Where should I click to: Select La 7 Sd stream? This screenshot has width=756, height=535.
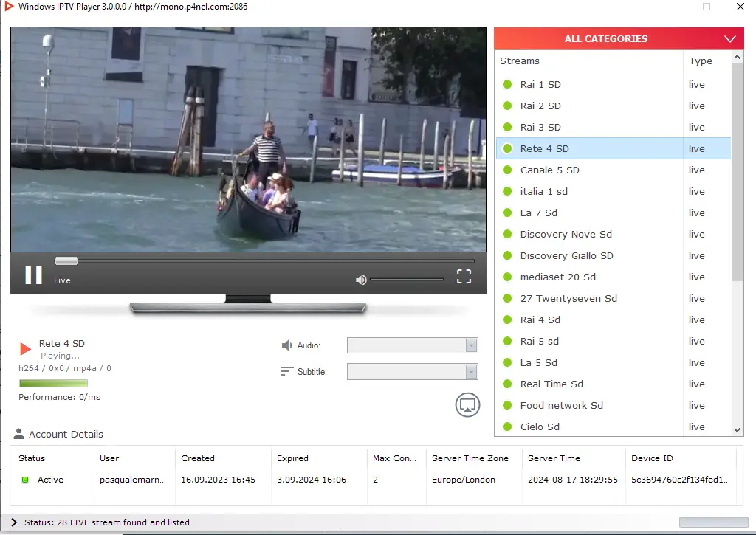[x=614, y=213]
